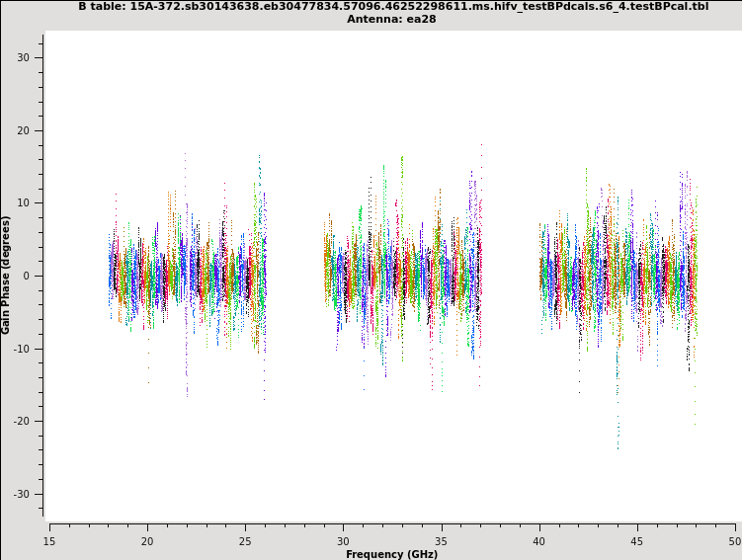Click the 30 tick label on frequency axis
Screen dimensions: 742x560
pyautogui.click(x=343, y=541)
